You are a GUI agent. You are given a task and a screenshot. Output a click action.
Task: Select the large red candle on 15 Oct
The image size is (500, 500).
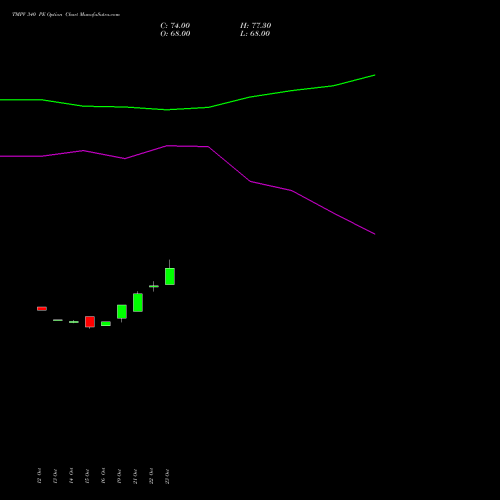(x=90, y=322)
